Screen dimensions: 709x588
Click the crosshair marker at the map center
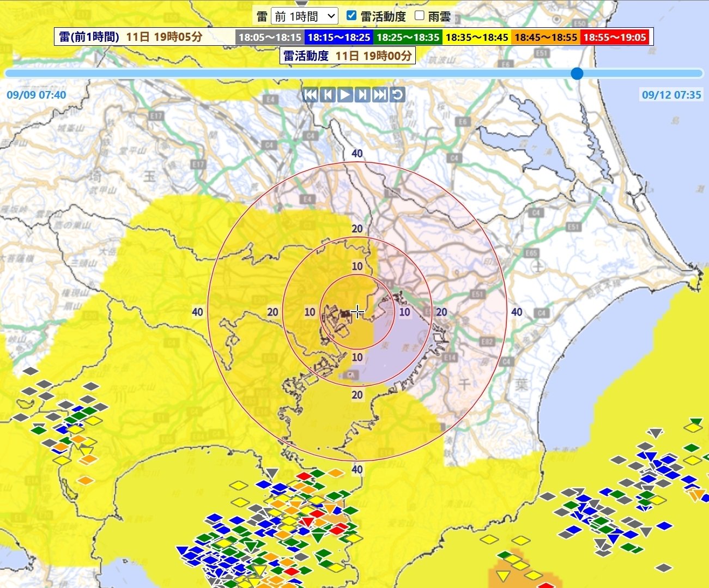coord(358,311)
